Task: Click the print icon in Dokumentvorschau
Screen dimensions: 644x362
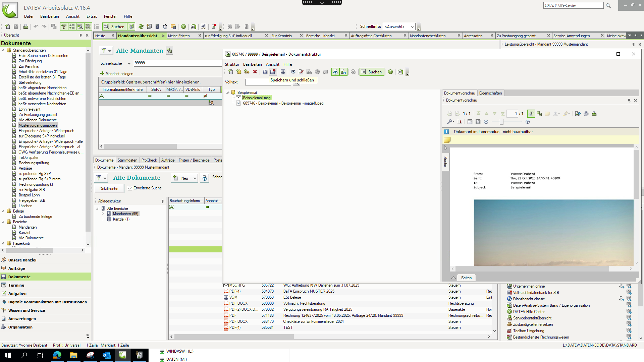Action: point(594,114)
